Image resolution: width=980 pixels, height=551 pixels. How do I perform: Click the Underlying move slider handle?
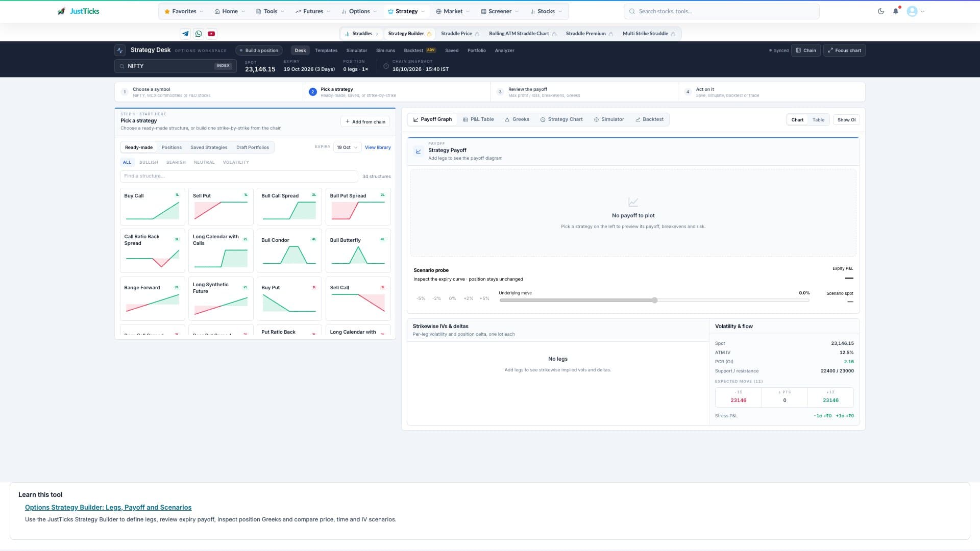coord(654,300)
